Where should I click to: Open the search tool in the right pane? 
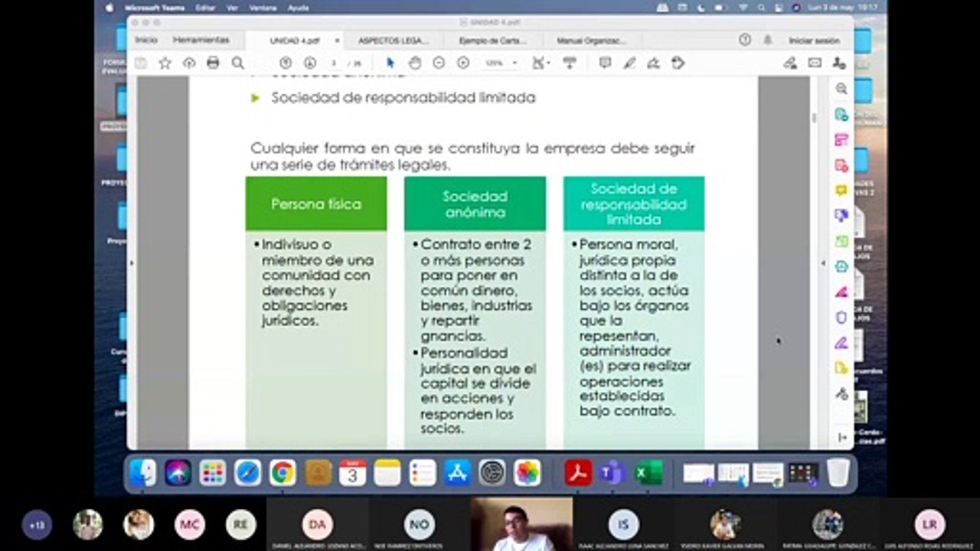click(841, 89)
